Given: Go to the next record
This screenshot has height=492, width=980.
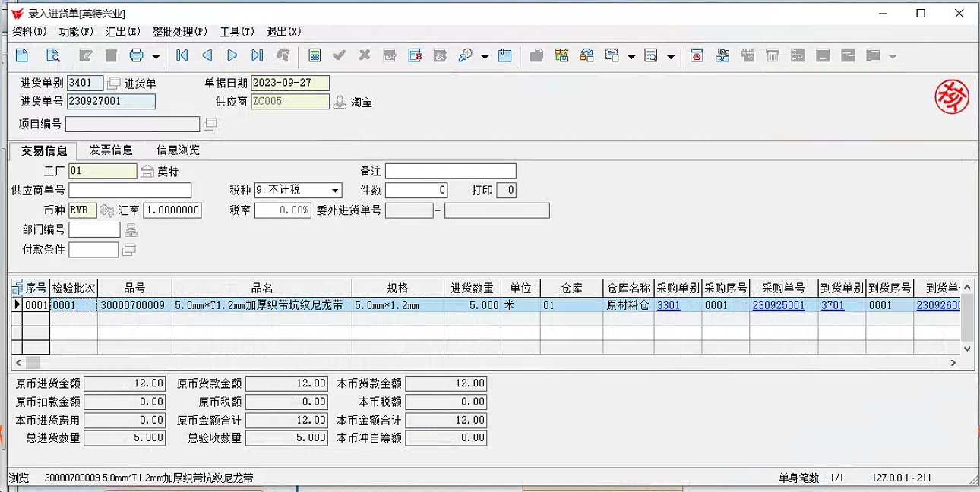Looking at the screenshot, I should tap(232, 55).
